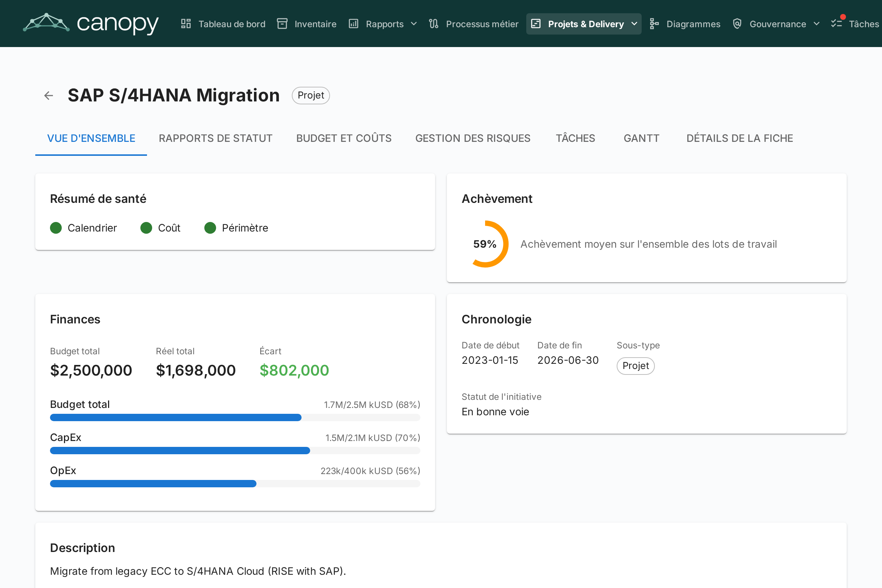Click the Migrate from legacy ECC description
The height and width of the screenshot is (588, 882).
point(198,571)
